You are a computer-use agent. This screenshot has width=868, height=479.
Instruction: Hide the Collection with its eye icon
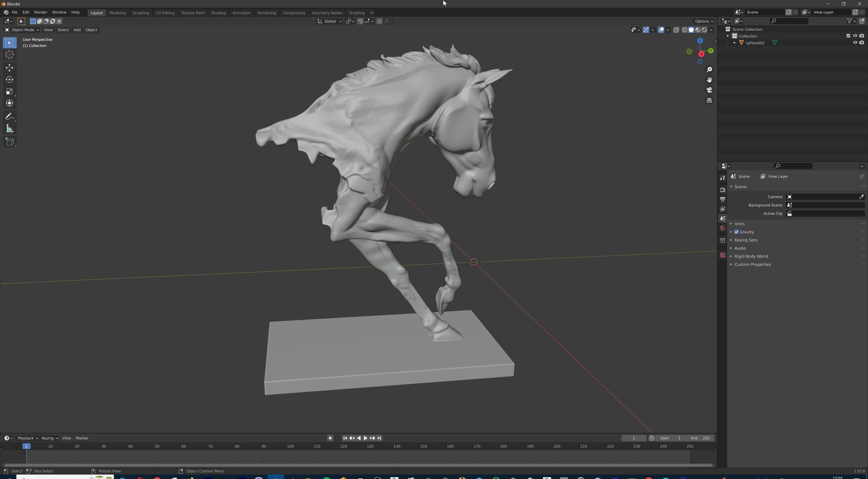click(x=855, y=36)
